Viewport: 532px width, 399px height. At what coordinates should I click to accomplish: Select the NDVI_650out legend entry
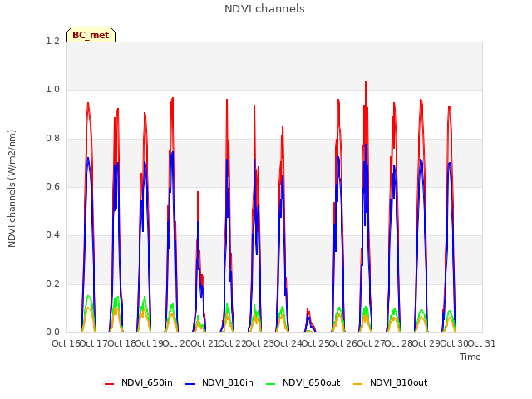[303, 383]
